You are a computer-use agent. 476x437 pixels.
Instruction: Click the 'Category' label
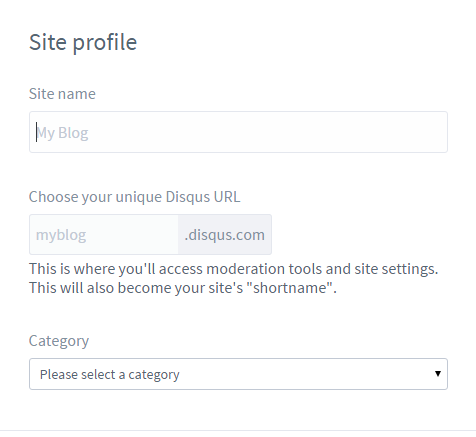coord(59,341)
